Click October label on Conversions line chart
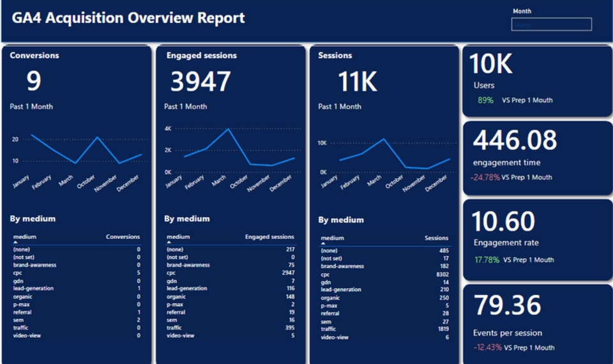The height and width of the screenshot is (364, 613). [86, 181]
